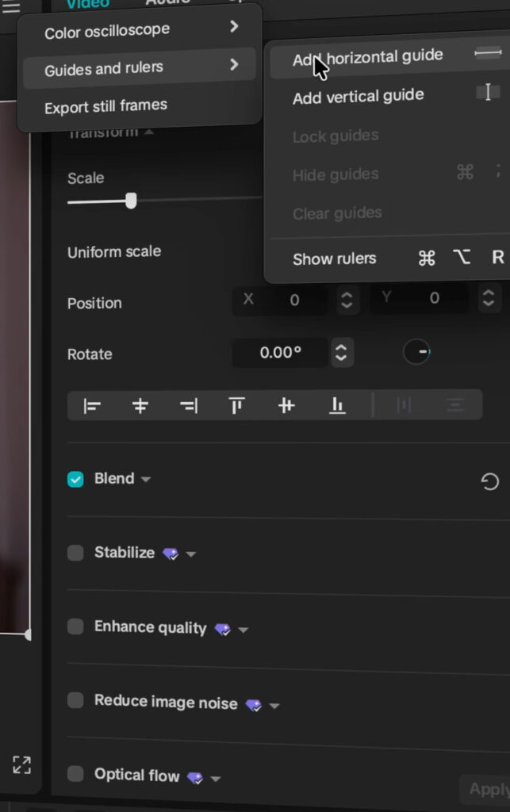Expand Reduce image noise arrow
This screenshot has width=510, height=812.
click(x=274, y=705)
